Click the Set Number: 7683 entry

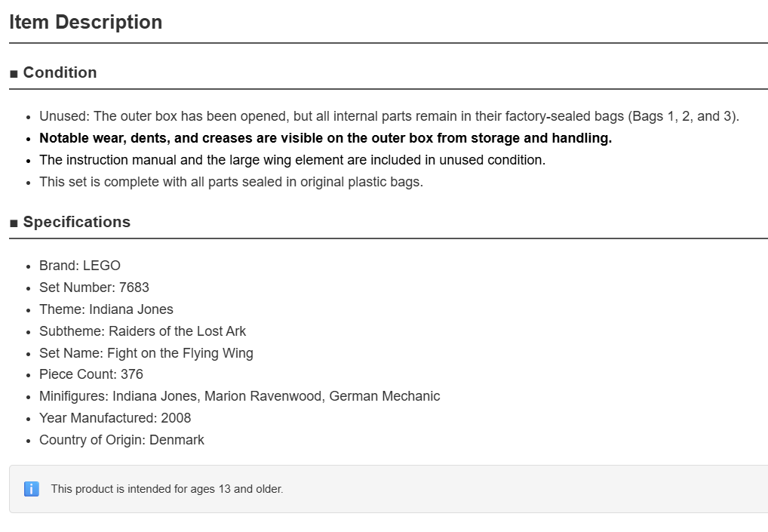[94, 288]
